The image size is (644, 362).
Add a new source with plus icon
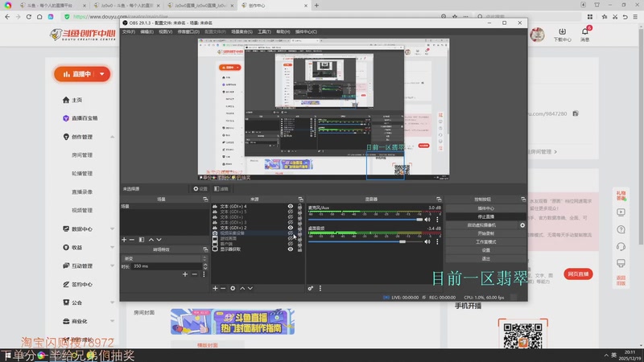pos(215,289)
